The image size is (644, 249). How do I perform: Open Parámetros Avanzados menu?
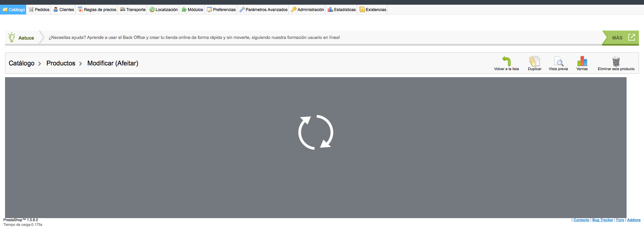263,9
